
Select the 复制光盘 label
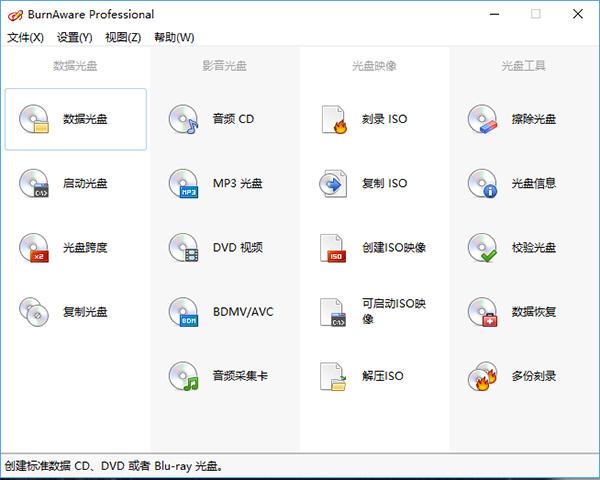coord(85,312)
